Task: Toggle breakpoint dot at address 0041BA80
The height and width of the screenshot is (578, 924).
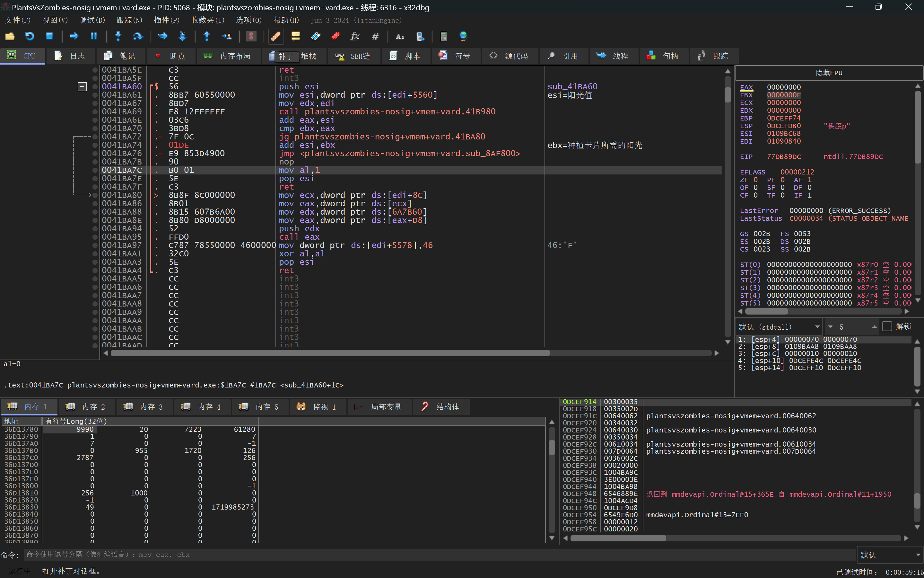Action: 95,195
